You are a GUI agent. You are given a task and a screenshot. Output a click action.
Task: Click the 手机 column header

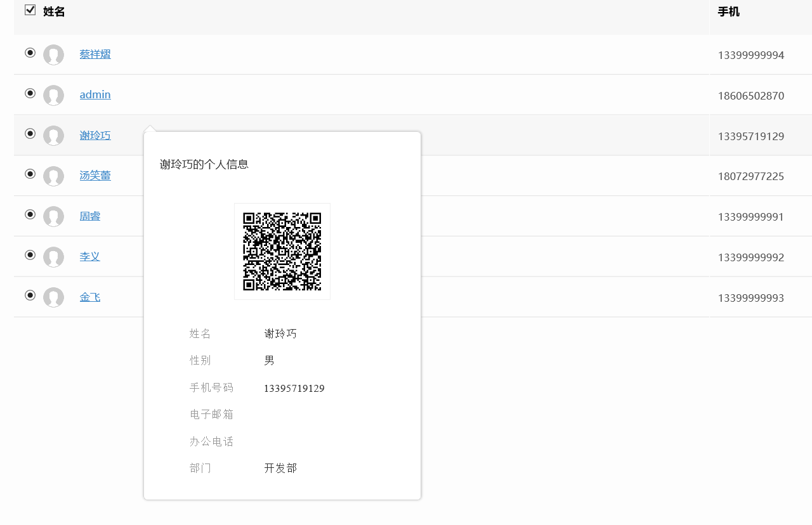(728, 11)
